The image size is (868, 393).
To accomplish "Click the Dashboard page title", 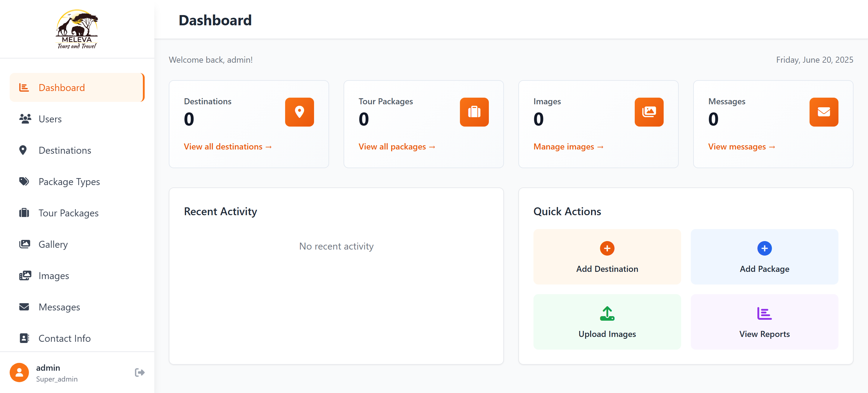I will click(x=215, y=20).
